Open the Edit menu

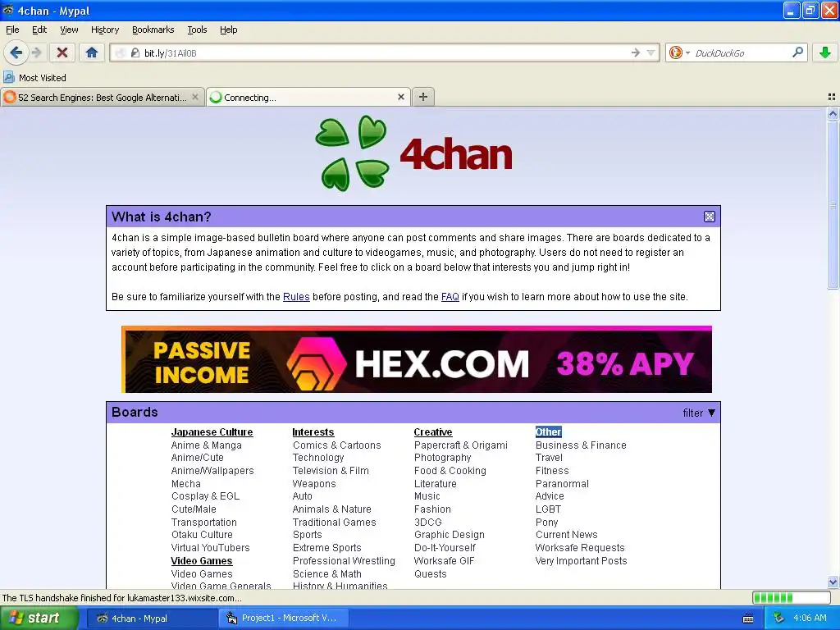coord(39,30)
